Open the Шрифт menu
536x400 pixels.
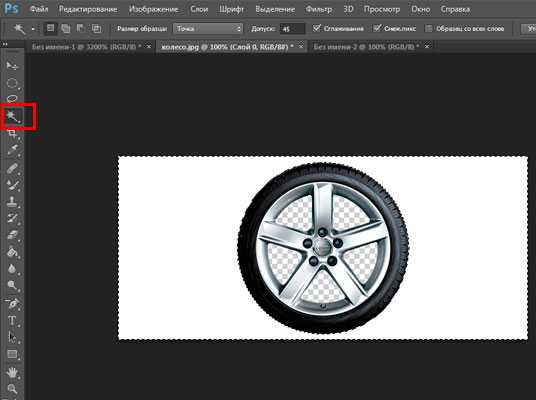231,9
